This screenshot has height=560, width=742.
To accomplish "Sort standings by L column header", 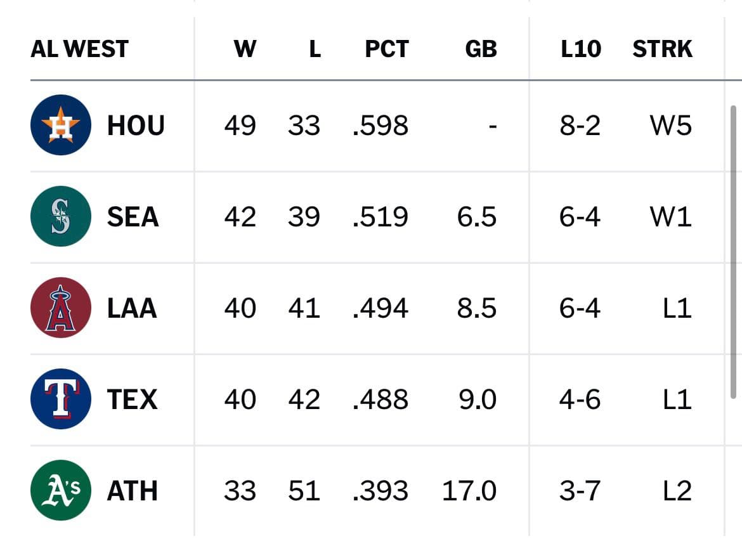I will tap(315, 49).
